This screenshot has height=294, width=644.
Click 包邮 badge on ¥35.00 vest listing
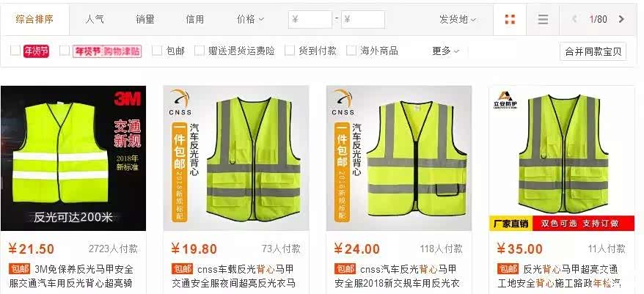tap(508, 269)
